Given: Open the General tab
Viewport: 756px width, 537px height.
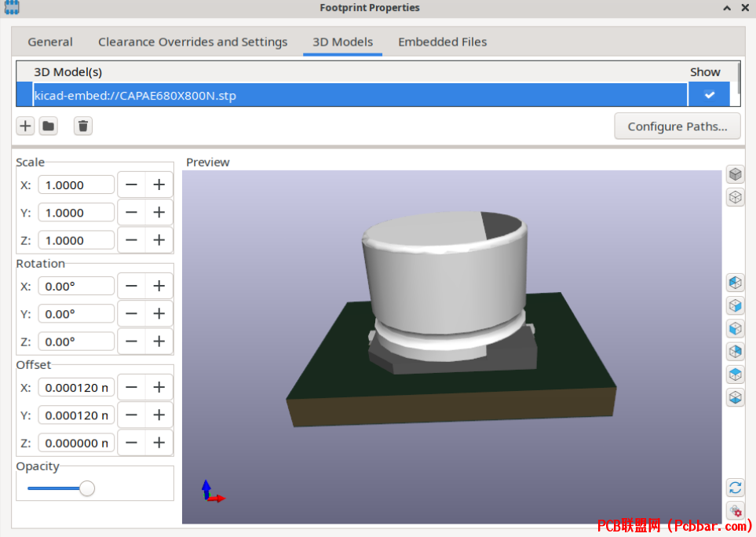Looking at the screenshot, I should (x=50, y=42).
